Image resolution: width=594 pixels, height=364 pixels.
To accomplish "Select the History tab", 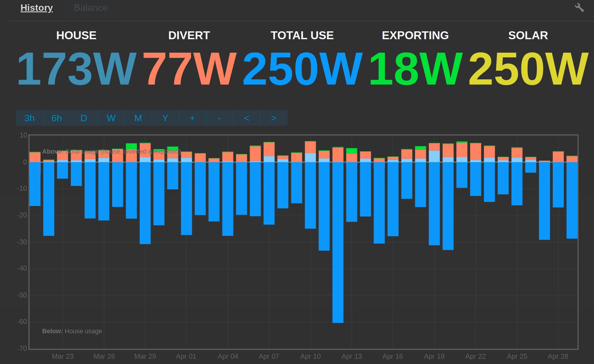I will coord(37,8).
